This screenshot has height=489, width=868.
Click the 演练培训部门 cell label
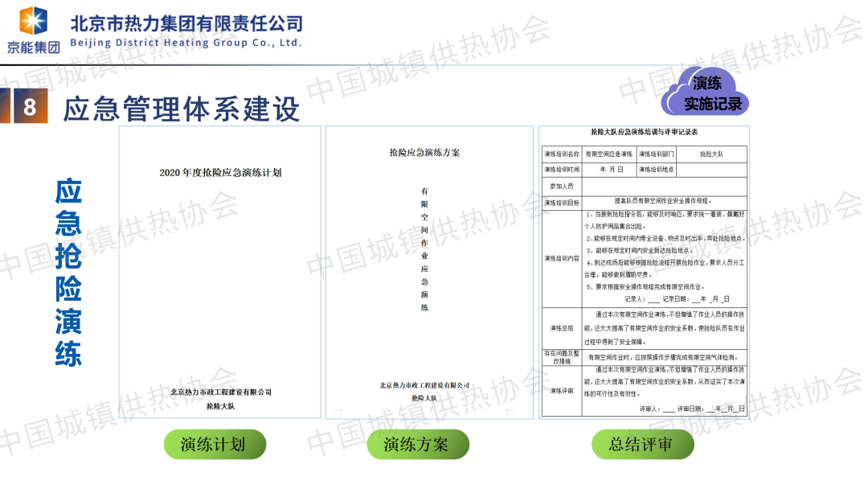pyautogui.click(x=657, y=154)
